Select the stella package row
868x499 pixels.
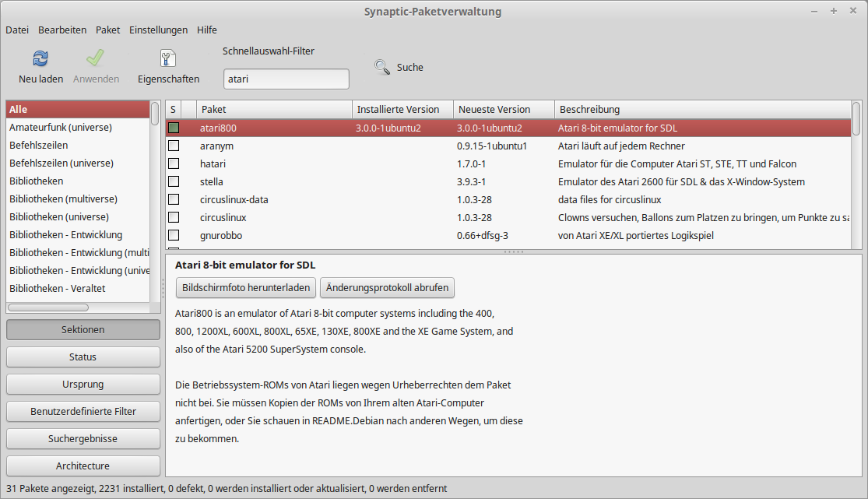(508, 181)
